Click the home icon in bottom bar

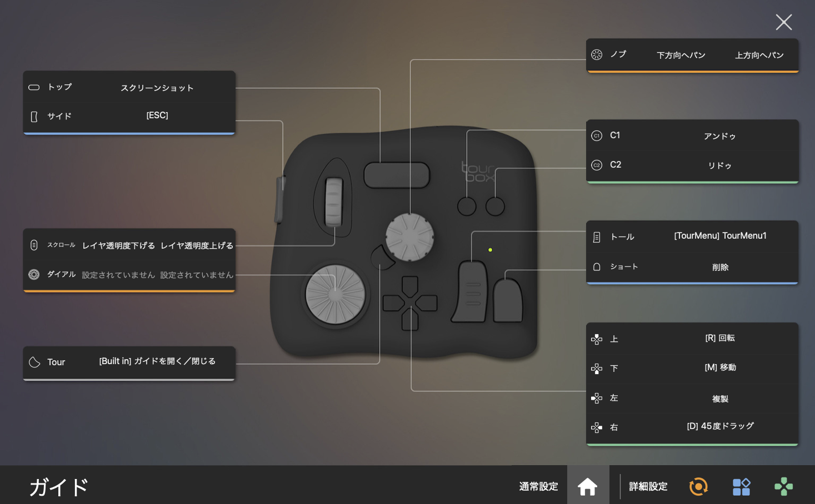587,486
